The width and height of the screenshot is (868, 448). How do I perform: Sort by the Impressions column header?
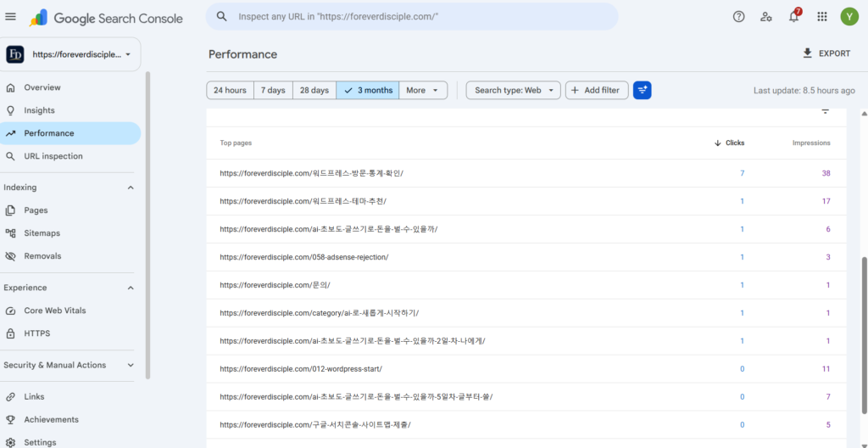(811, 143)
